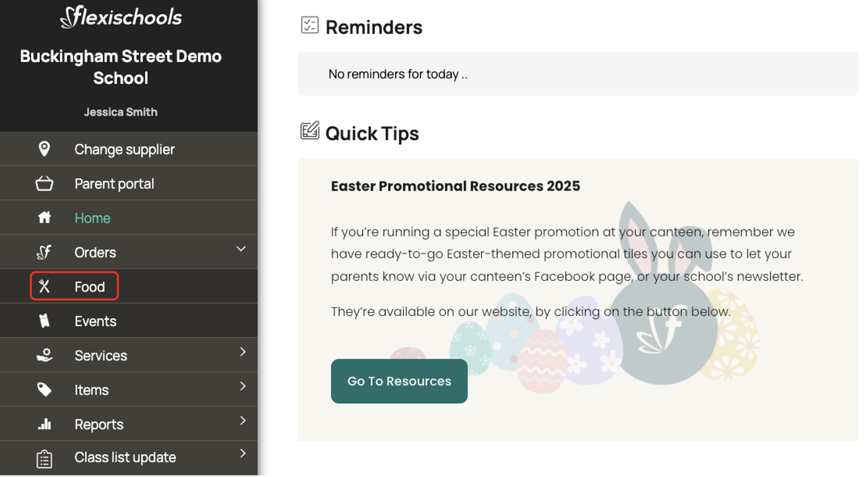Click the Parent portal basket icon

click(x=44, y=184)
